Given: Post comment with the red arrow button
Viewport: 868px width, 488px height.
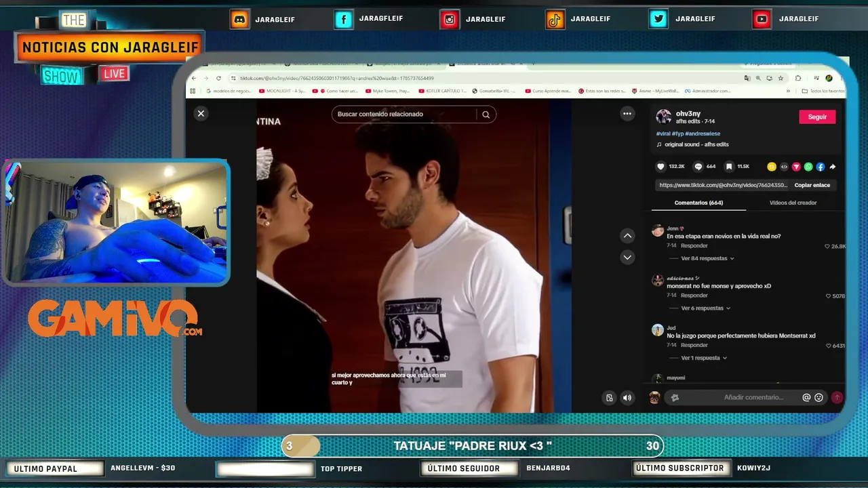Looking at the screenshot, I should pos(837,398).
